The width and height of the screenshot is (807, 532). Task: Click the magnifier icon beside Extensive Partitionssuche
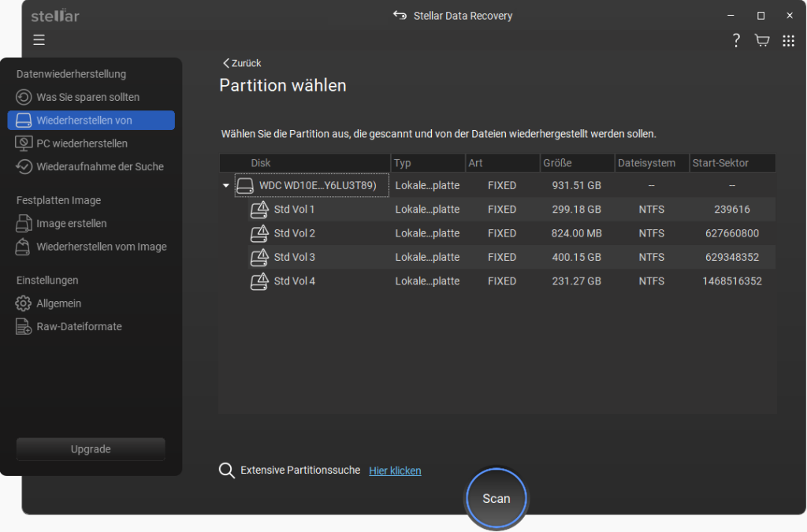click(x=227, y=471)
